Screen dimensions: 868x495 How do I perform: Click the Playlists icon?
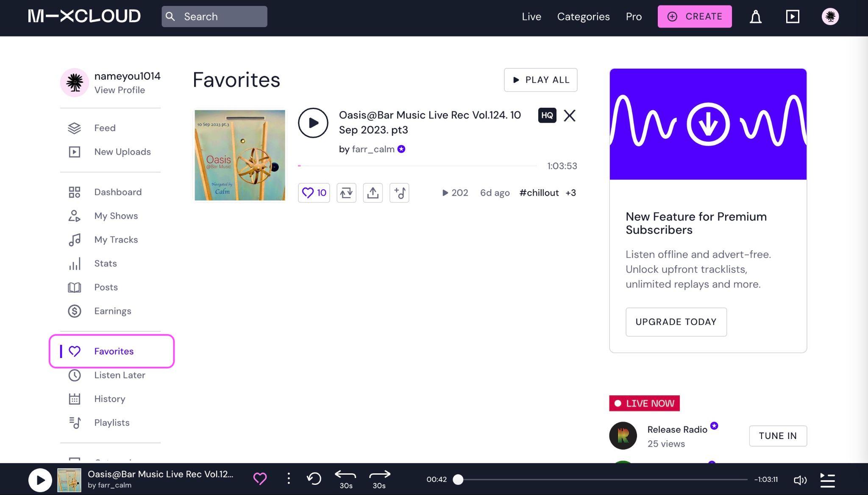tap(75, 422)
